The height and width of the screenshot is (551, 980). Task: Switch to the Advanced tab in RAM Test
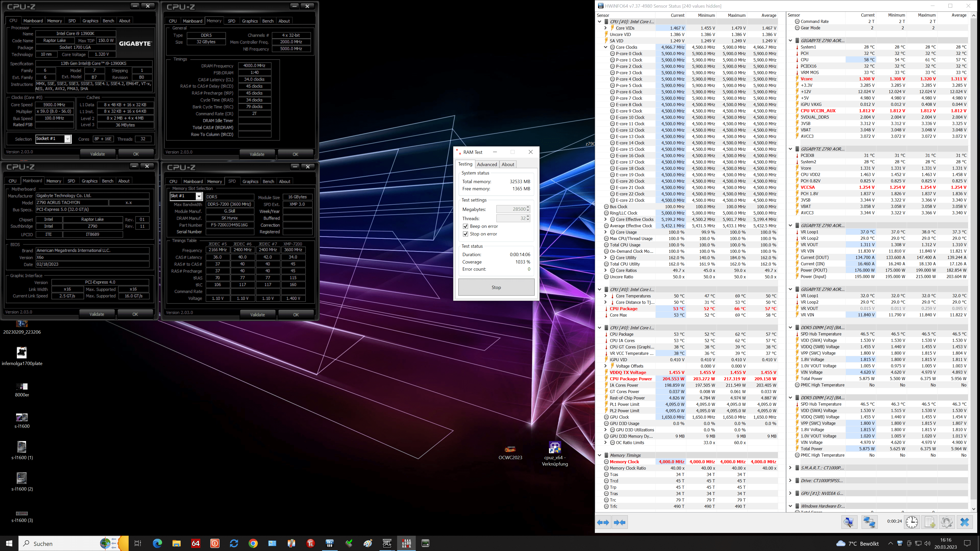487,164
